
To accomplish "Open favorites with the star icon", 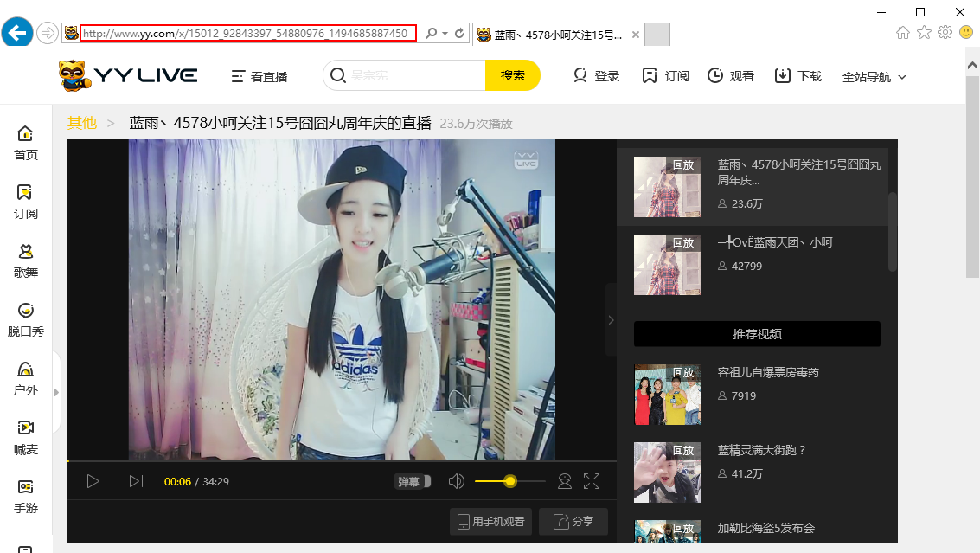I will (924, 33).
